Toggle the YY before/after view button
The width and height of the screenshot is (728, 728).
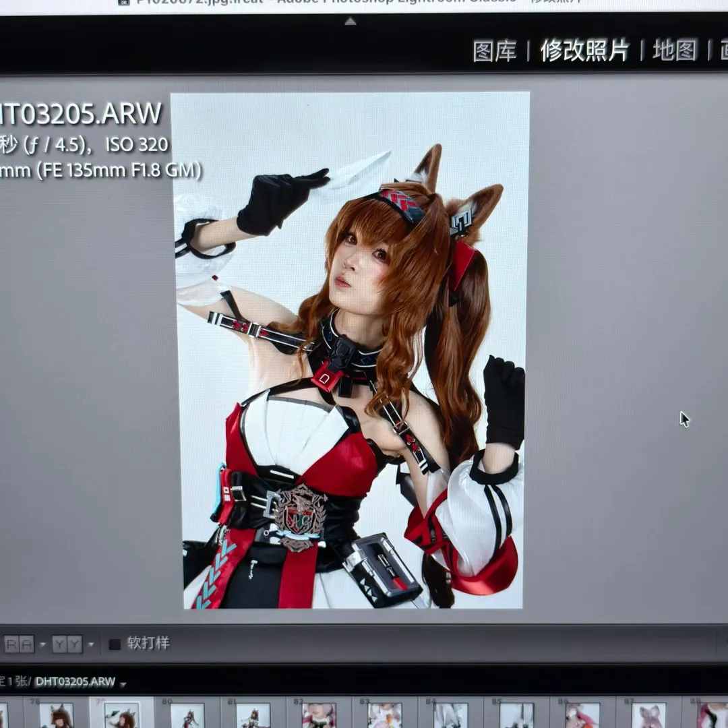[x=67, y=644]
